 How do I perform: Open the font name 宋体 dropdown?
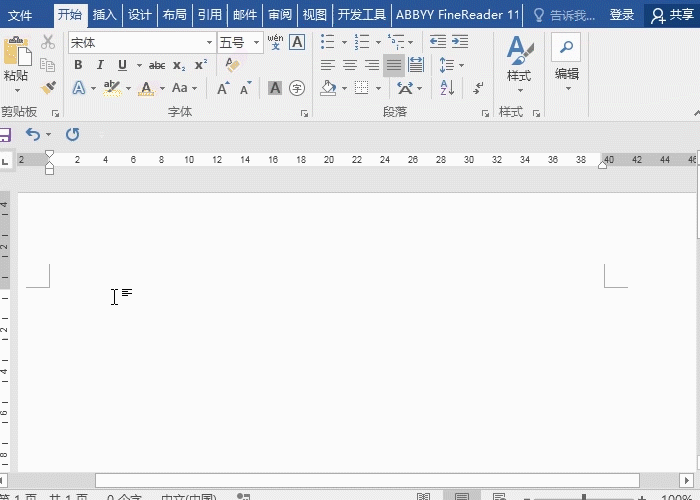coord(209,42)
